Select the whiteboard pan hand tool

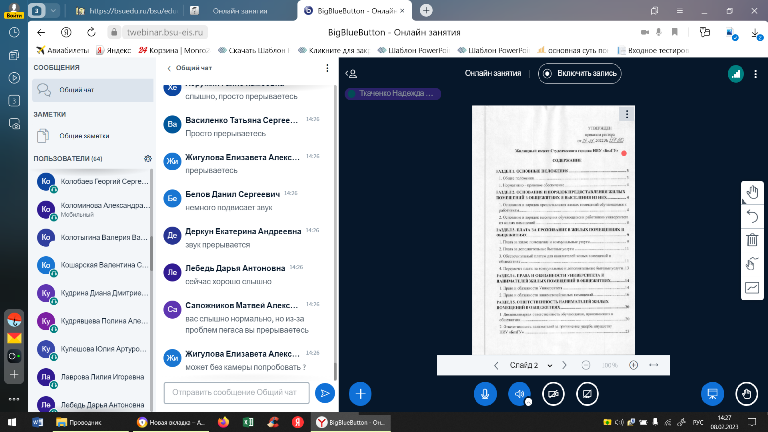[752, 192]
